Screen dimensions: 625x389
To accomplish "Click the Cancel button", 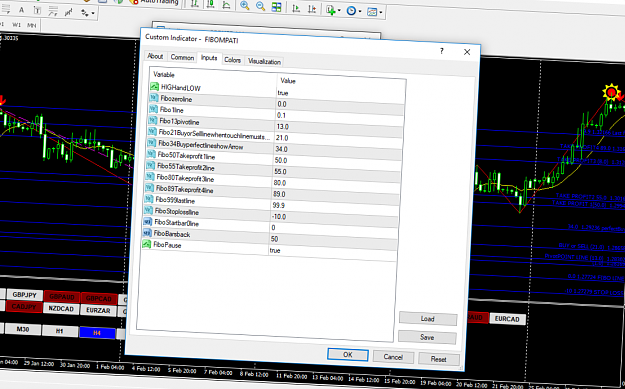I will click(393, 357).
